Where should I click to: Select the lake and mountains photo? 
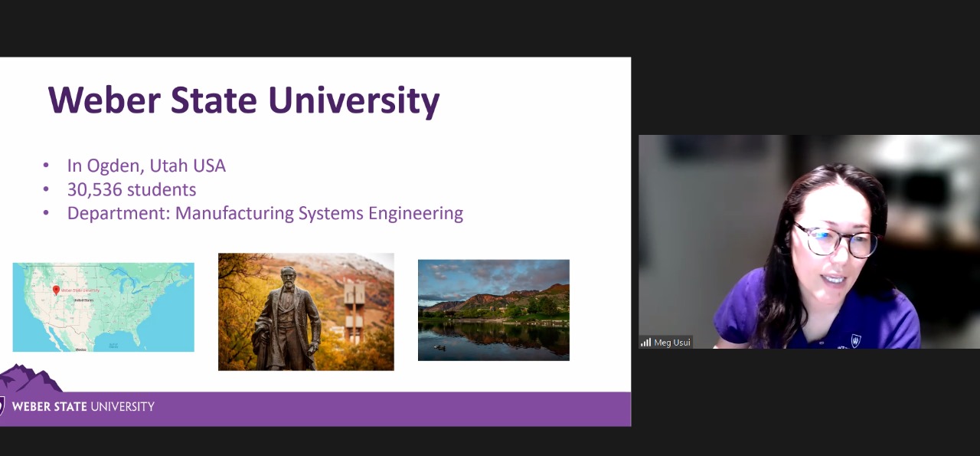pyautogui.click(x=494, y=310)
